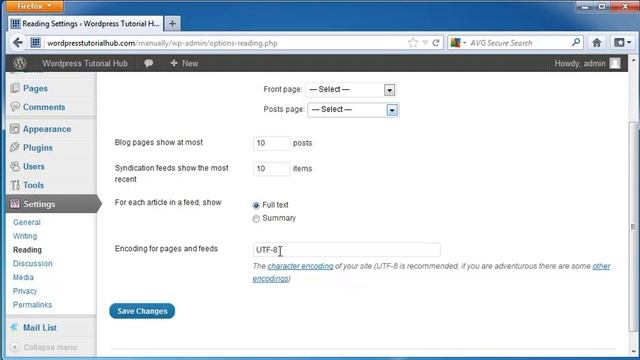640x360 pixels.
Task: Select the Settings menu
Action: [52, 204]
